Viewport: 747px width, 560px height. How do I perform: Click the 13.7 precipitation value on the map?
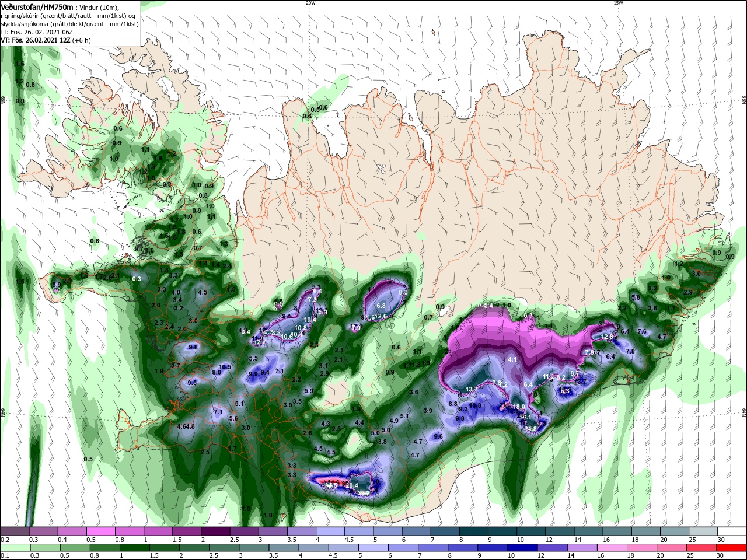(x=472, y=389)
